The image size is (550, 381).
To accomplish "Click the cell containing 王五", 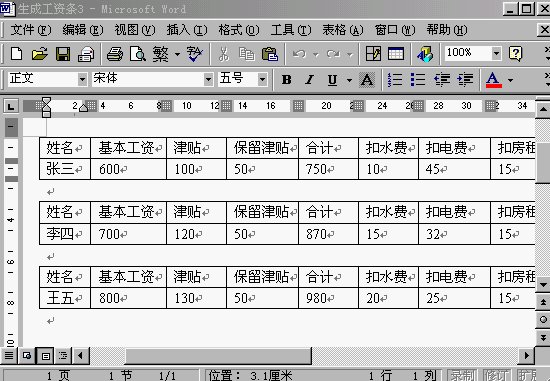I will (x=65, y=298).
